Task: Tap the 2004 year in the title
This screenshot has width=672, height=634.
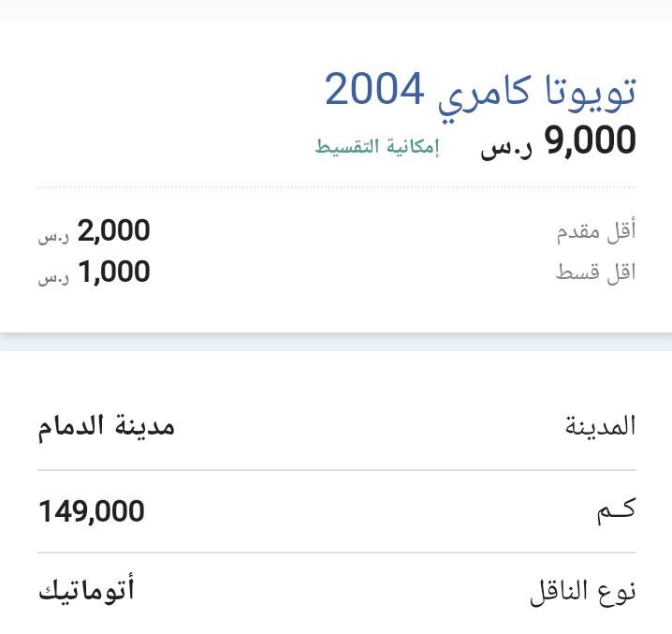Action: click(374, 89)
